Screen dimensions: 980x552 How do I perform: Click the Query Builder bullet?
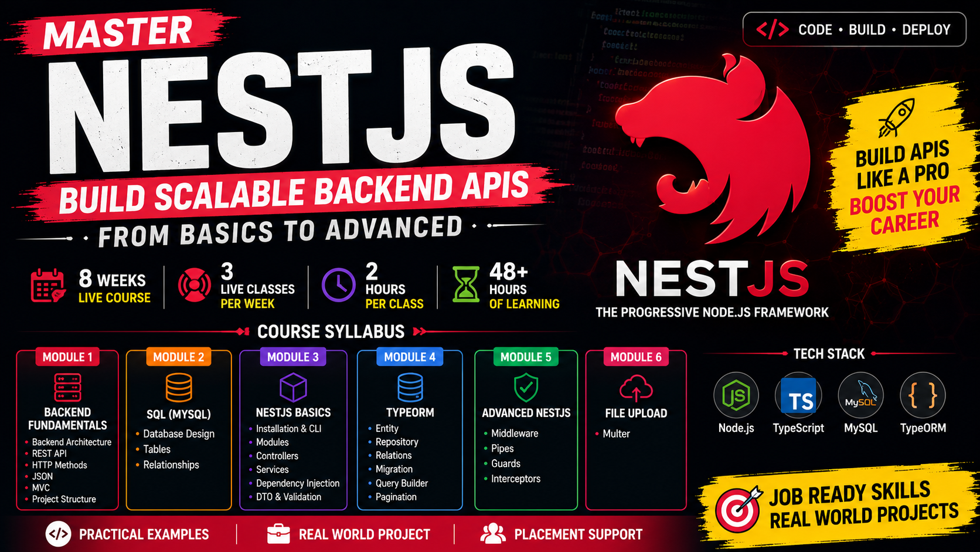pos(401,483)
